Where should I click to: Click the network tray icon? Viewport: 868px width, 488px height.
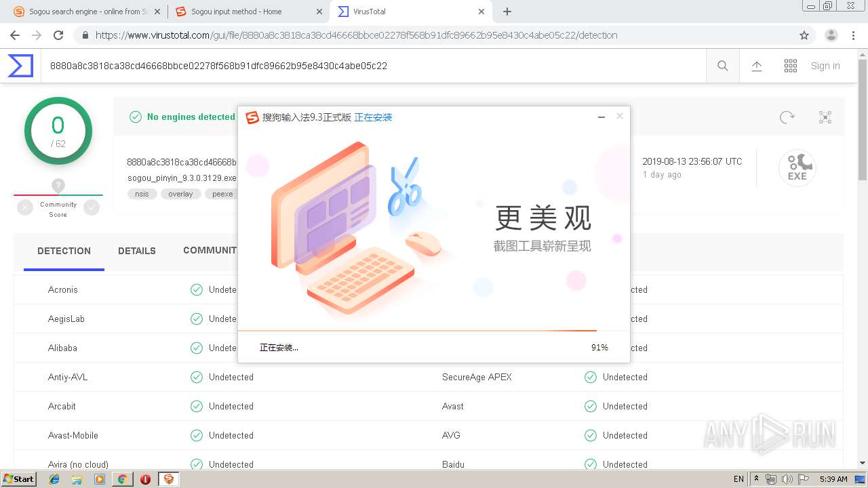[772, 479]
